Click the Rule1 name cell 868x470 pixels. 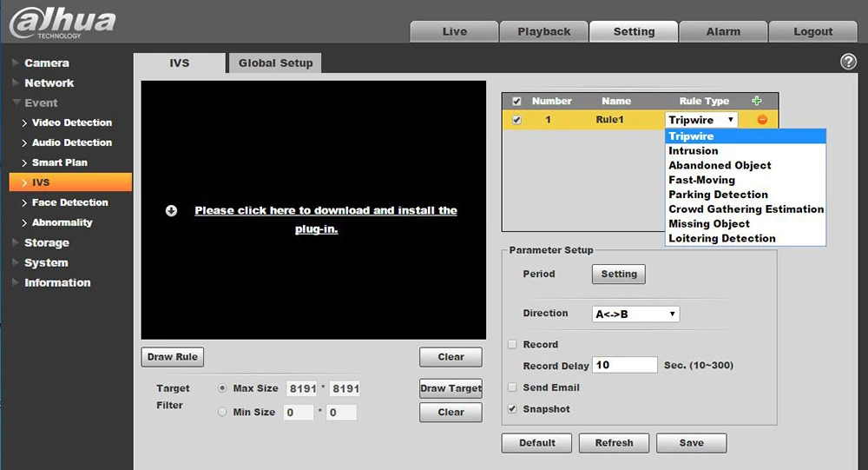[609, 120]
